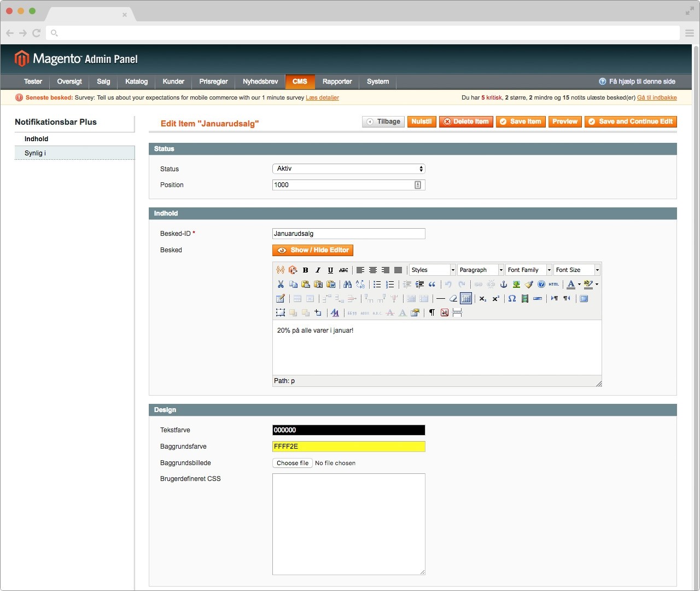
Task: Insert special character with the Omega icon
Action: pos(512,299)
